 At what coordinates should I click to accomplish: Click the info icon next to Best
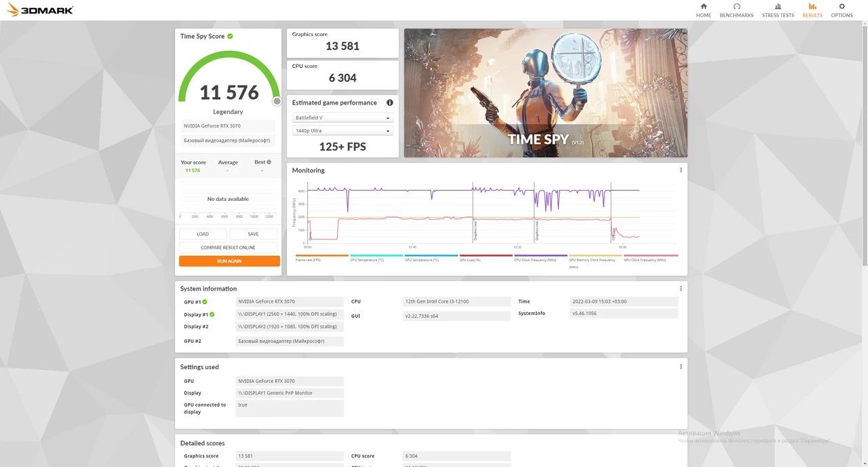click(269, 162)
